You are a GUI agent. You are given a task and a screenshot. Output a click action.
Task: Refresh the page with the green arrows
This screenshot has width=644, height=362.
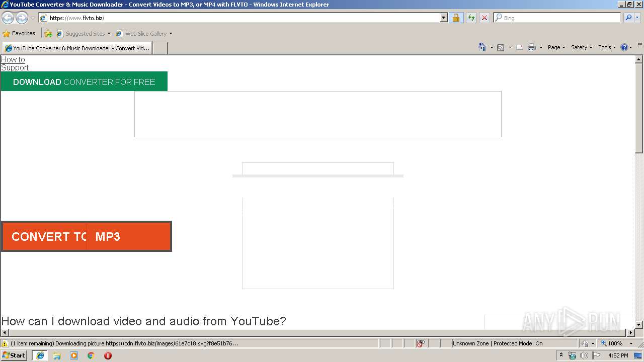tap(471, 18)
